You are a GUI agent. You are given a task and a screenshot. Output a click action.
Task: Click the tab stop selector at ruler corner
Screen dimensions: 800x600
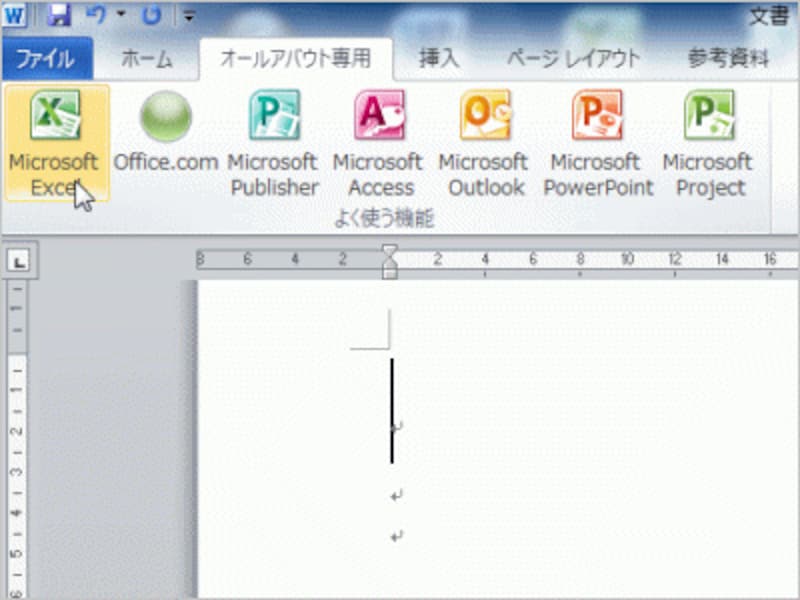(x=19, y=261)
